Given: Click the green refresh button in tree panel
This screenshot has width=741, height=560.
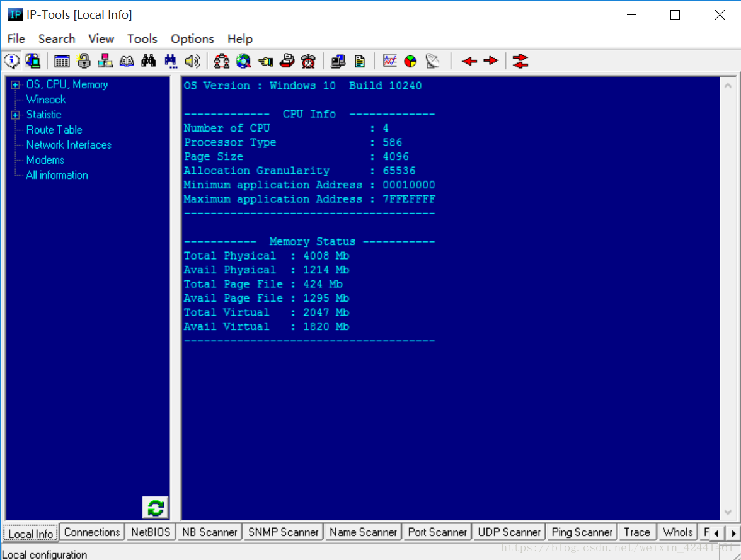Looking at the screenshot, I should (x=156, y=508).
